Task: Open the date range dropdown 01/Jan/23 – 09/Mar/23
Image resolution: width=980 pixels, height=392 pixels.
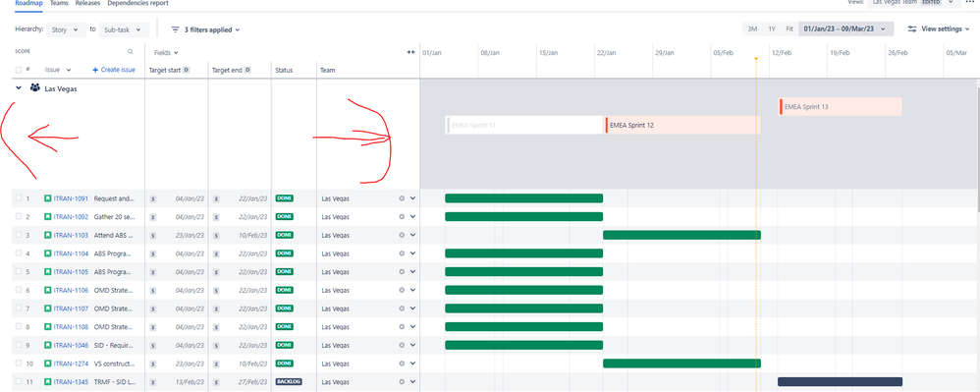Action: pyautogui.click(x=845, y=28)
